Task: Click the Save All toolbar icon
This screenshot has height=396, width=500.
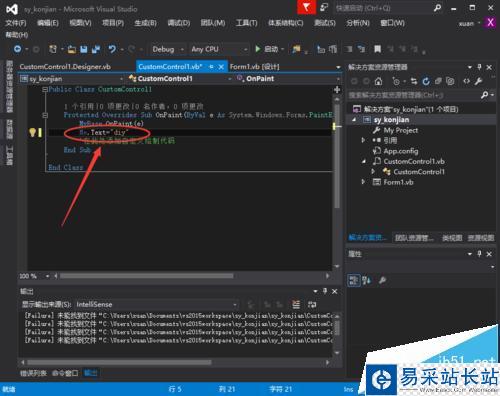Action: pos(96,49)
